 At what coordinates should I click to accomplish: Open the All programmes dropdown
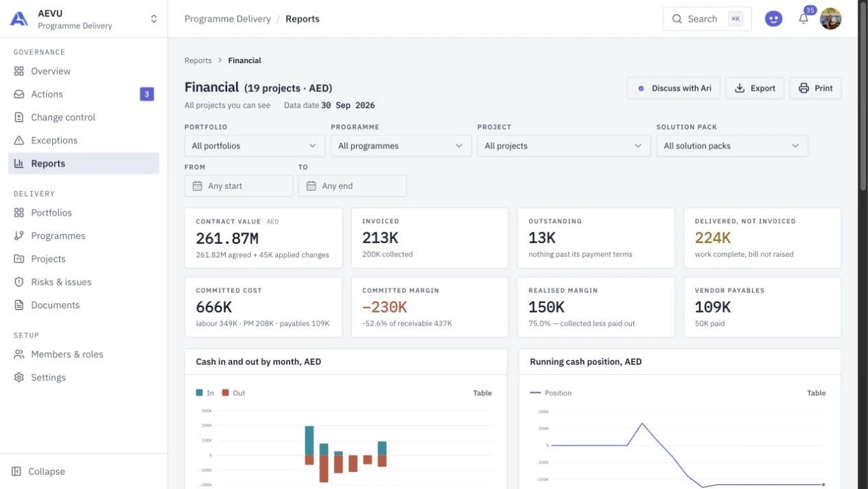click(x=401, y=146)
